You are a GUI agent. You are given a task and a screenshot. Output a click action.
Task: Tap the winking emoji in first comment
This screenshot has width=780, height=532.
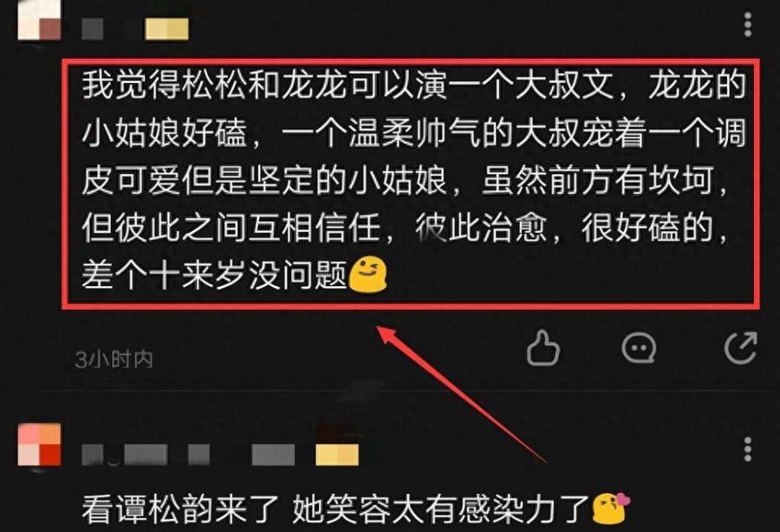367,274
